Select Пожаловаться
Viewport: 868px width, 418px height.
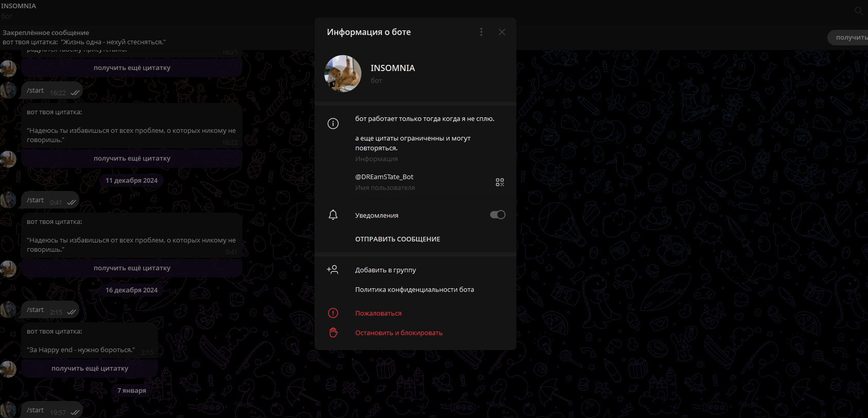[x=378, y=313]
